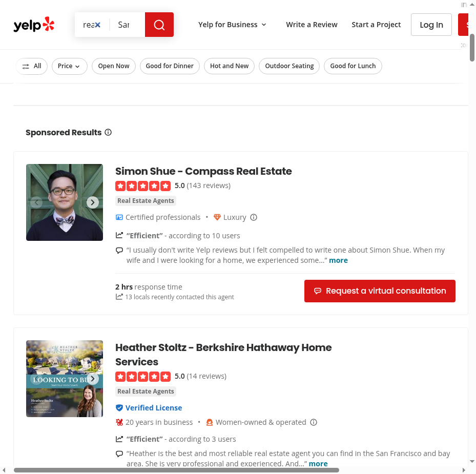Click "5.0 (143 reviews)" text

click(x=202, y=186)
